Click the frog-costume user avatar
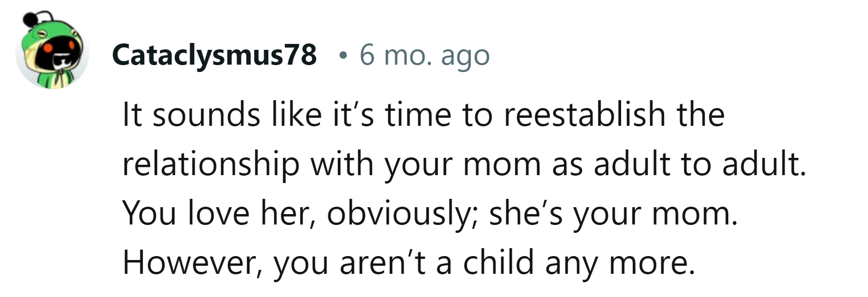Screen dimensions: 868x297 click(52, 51)
